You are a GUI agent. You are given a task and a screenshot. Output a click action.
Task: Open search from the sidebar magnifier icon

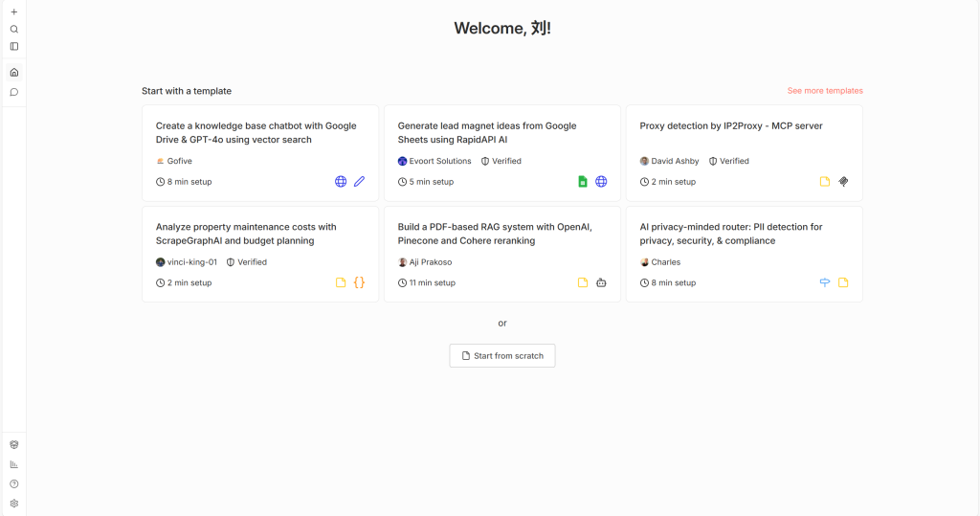pyautogui.click(x=14, y=29)
